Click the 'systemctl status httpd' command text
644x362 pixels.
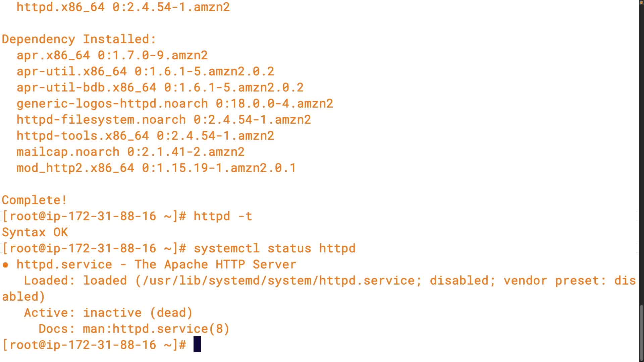click(274, 248)
